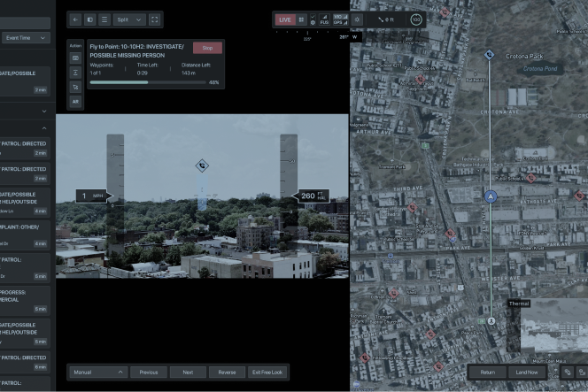Screen dimensions: 588x392
Task: Click the list view menu icon
Action: (x=104, y=19)
